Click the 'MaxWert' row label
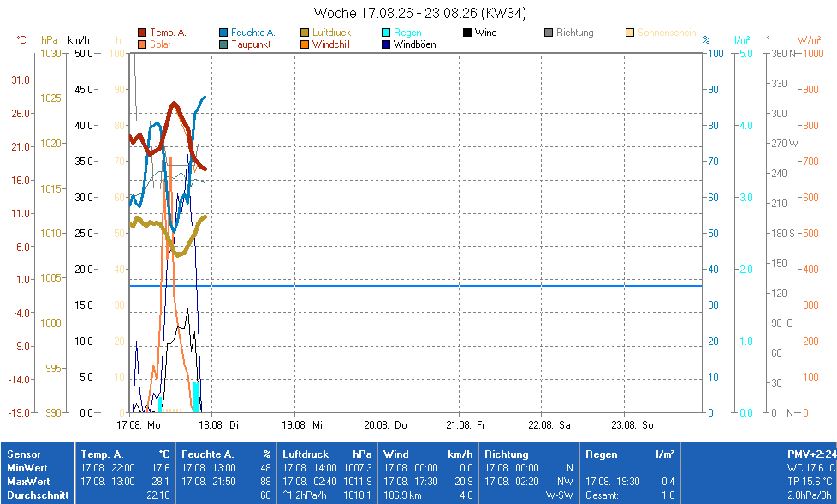The height and width of the screenshot is (504, 837). [x=28, y=482]
